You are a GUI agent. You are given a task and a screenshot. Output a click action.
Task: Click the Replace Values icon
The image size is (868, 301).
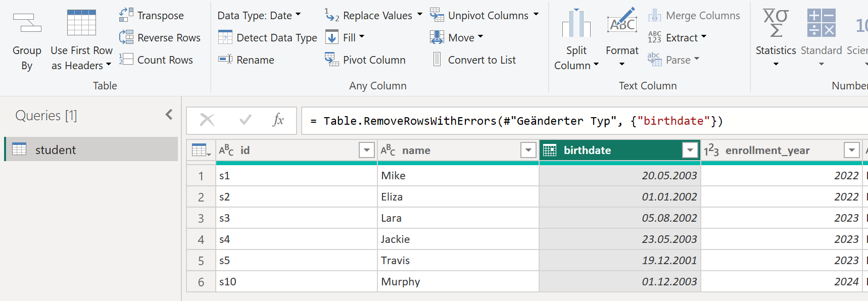pos(332,15)
